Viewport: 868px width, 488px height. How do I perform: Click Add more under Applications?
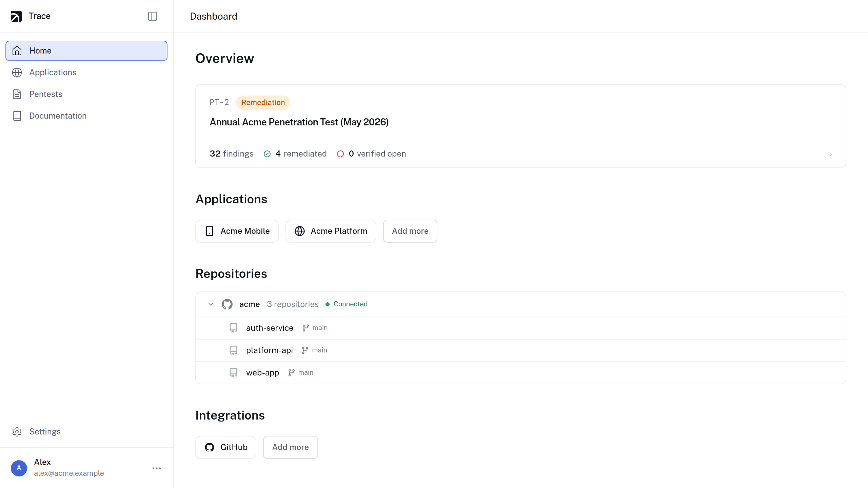pos(410,231)
